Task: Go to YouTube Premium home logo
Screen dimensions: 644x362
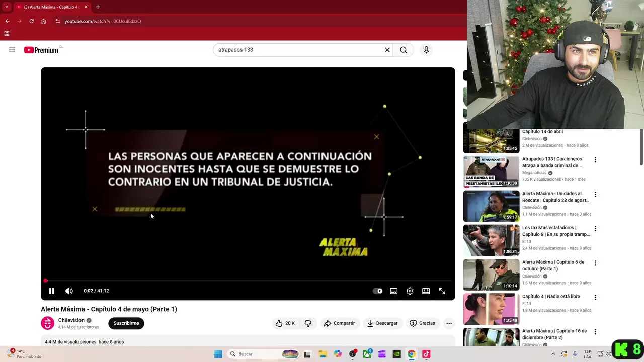Action: tap(42, 50)
